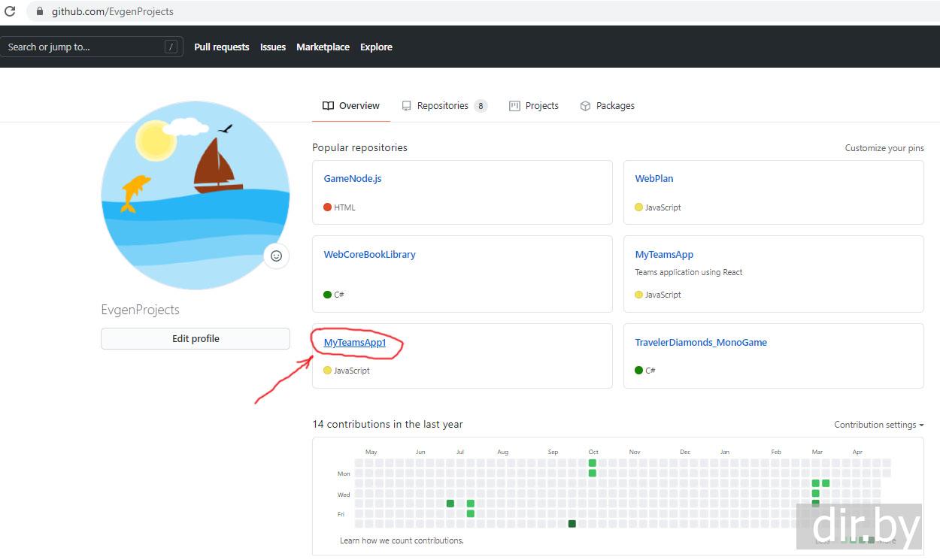Screen dimensions: 940x560
Task: Click Customize your pins link
Action: click(x=884, y=148)
